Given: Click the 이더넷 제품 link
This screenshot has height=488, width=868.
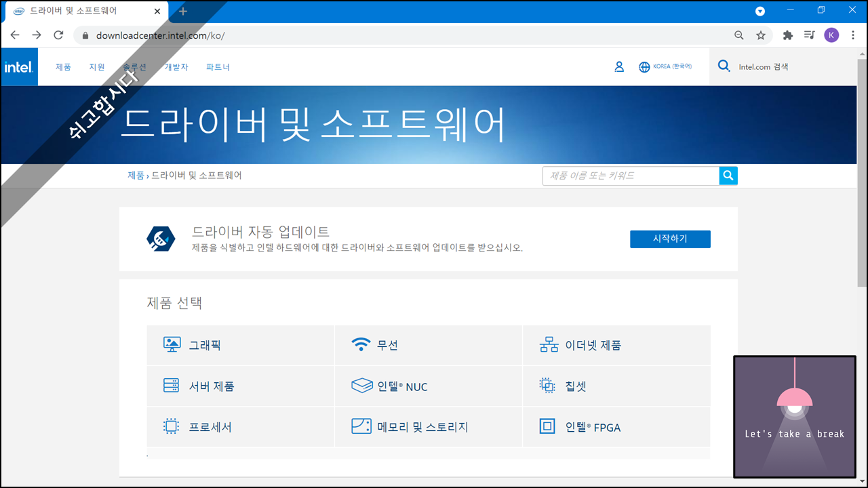Looking at the screenshot, I should [x=593, y=345].
